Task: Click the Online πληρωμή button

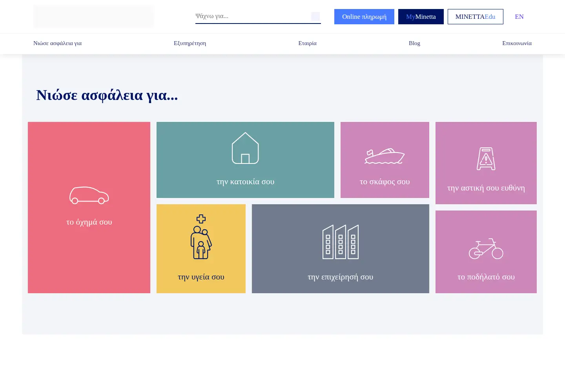Action: click(364, 16)
